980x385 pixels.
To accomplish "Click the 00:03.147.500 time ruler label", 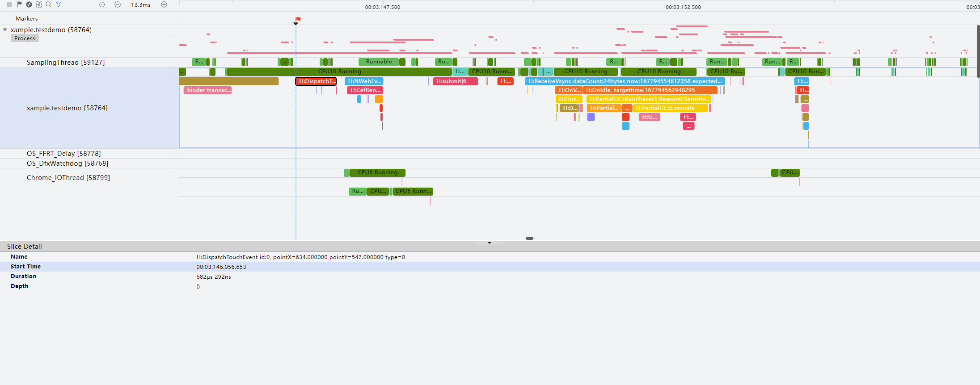I will [x=383, y=7].
